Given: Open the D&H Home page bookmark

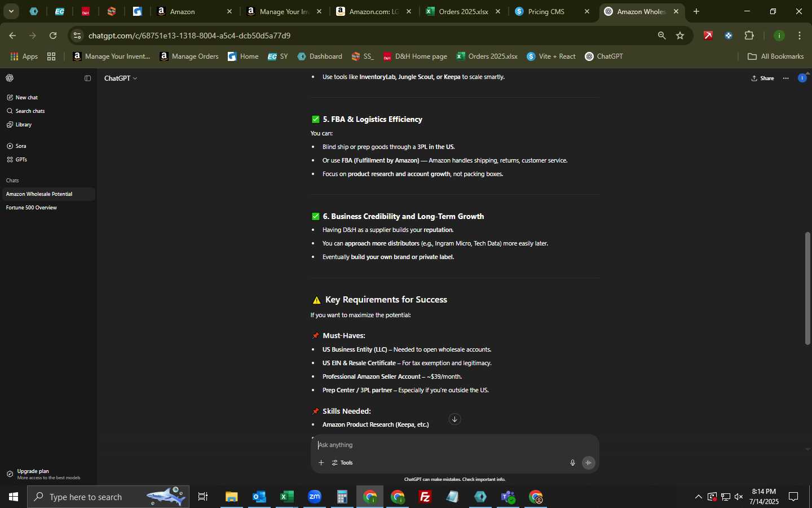Looking at the screenshot, I should click(x=415, y=56).
